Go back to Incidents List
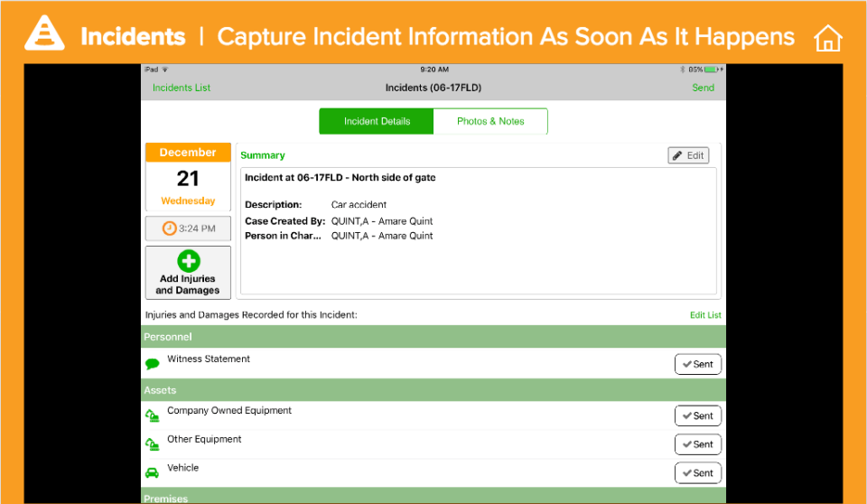This screenshot has width=867, height=504. coord(182,88)
